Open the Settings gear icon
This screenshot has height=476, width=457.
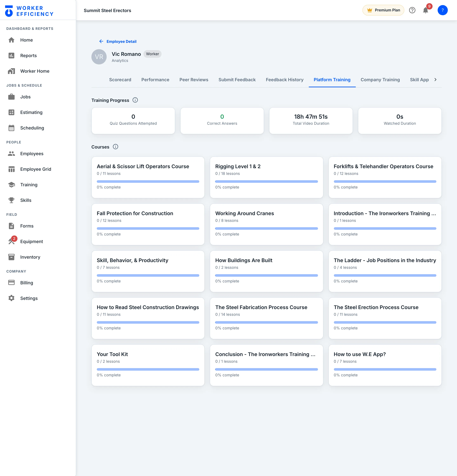pyautogui.click(x=11, y=298)
